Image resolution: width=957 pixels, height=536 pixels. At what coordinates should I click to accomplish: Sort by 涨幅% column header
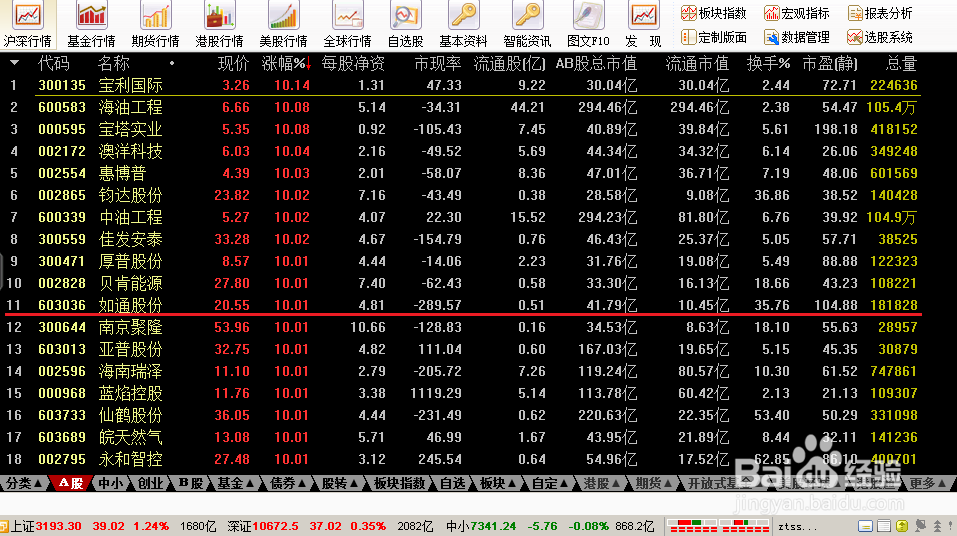[287, 63]
